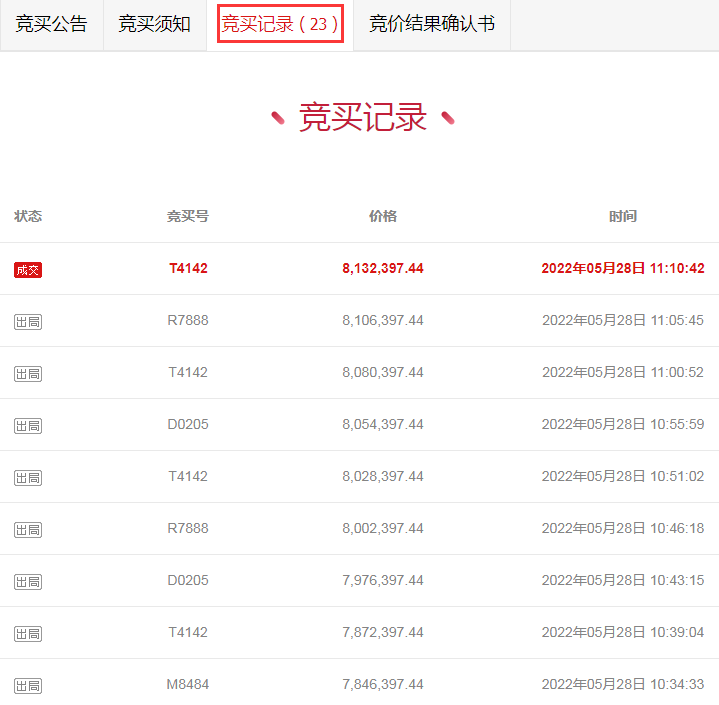Click the time 2022年05月28日 10:46:18
This screenshot has width=719, height=705.
(x=623, y=528)
